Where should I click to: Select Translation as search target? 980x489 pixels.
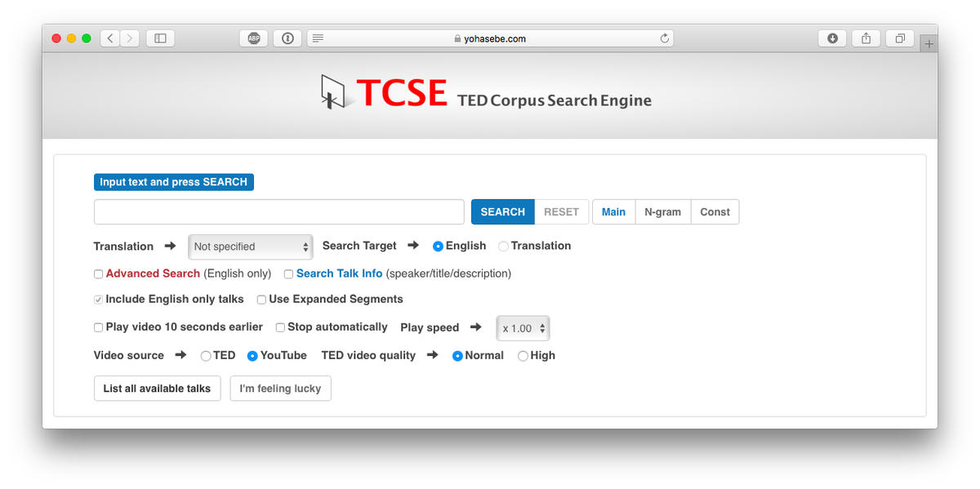coord(503,246)
